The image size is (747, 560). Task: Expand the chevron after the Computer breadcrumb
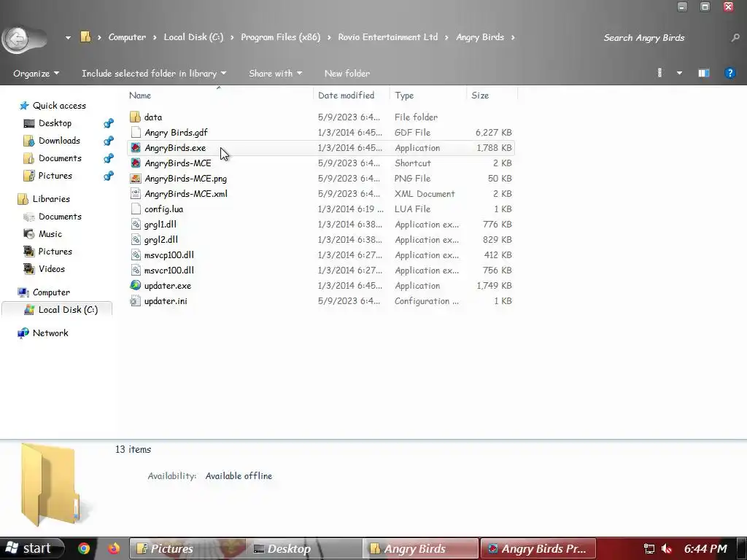155,37
